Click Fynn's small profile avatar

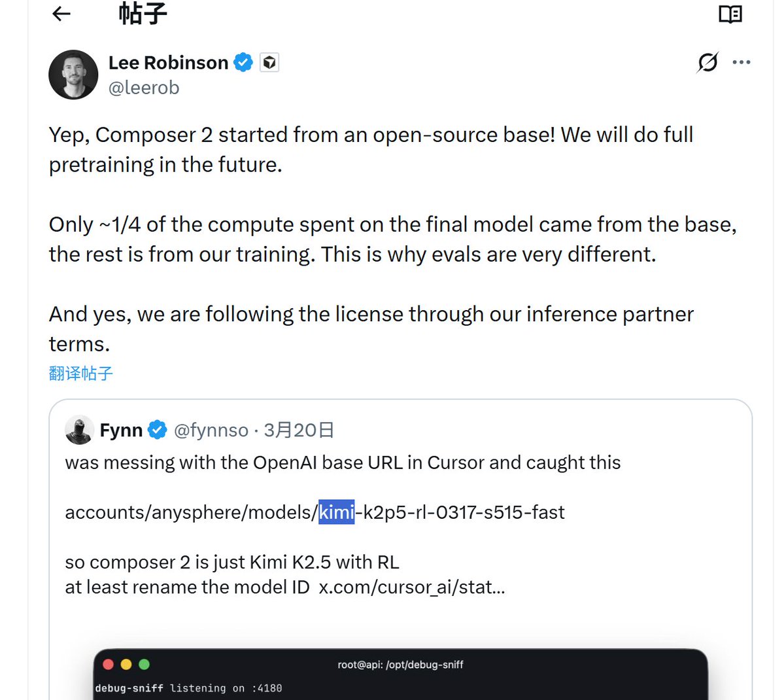pos(79,430)
